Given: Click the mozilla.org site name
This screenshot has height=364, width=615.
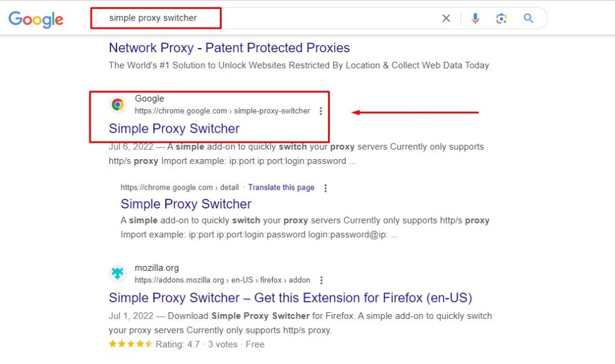Looking at the screenshot, I should (157, 268).
